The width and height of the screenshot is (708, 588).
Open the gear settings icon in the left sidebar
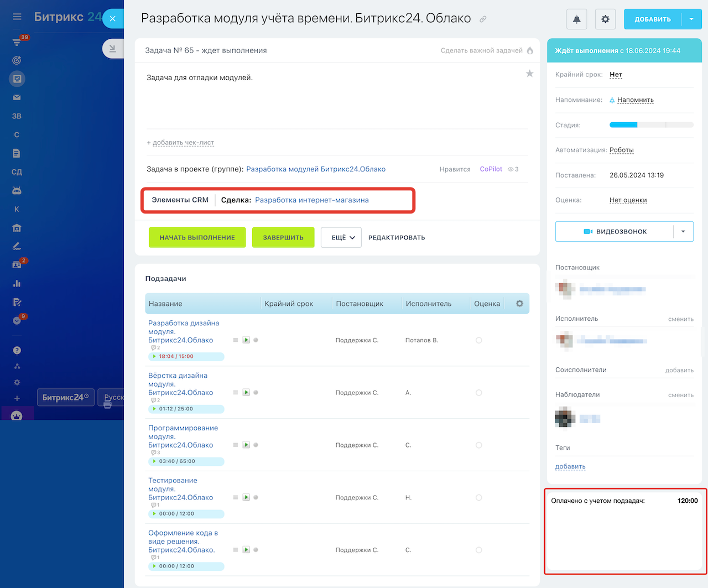[x=17, y=382]
